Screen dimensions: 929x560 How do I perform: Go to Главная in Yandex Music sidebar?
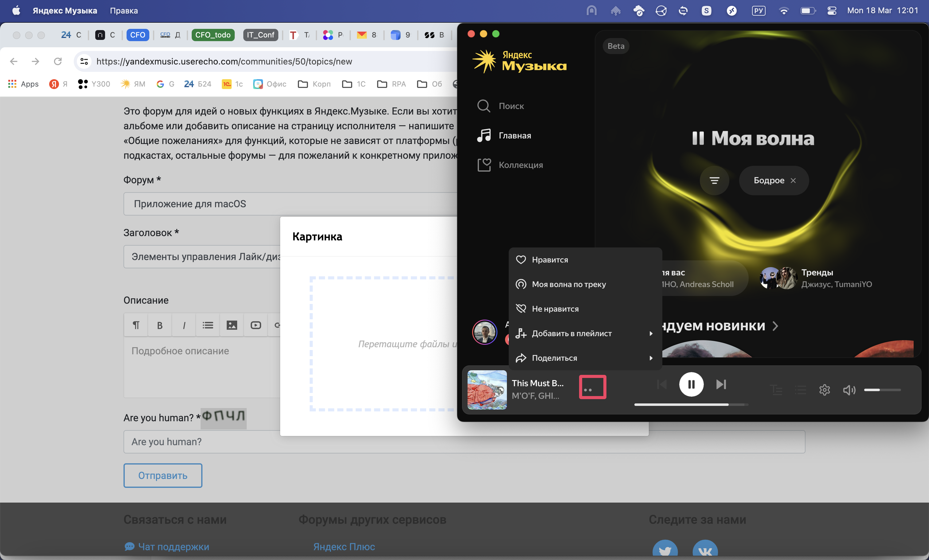(x=504, y=135)
